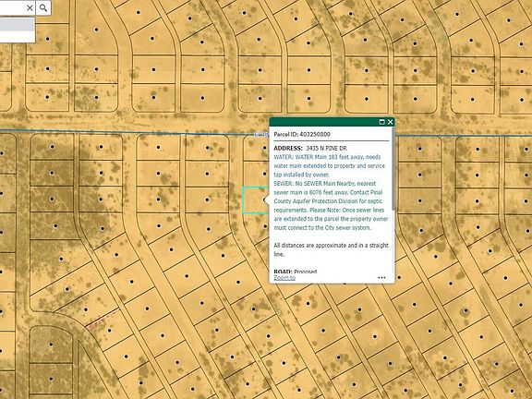Click the blue water main line label
Image resolution: width=532 pixels, height=399 pixels.
pos(261,135)
